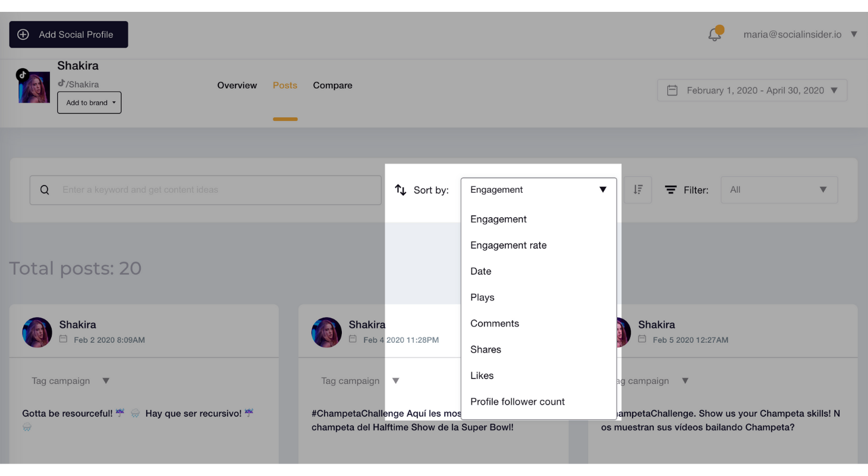Click calendar icon beside Feb 5 2020 12:27AM
Screen dimensions: 868x476
tap(643, 339)
